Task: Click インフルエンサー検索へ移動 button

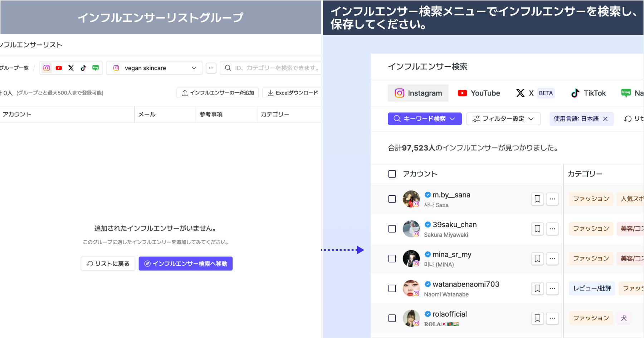Action: (186, 264)
